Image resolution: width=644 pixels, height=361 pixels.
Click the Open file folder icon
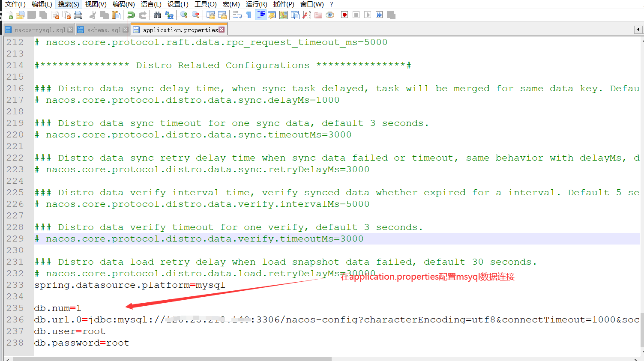pyautogui.click(x=20, y=15)
